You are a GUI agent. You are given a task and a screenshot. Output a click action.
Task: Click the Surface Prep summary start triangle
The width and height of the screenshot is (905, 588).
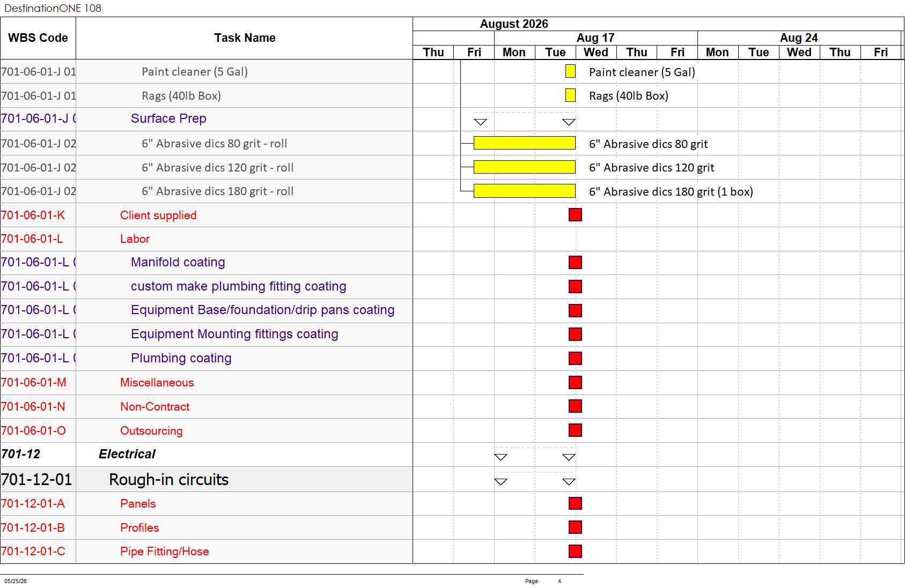481,122
